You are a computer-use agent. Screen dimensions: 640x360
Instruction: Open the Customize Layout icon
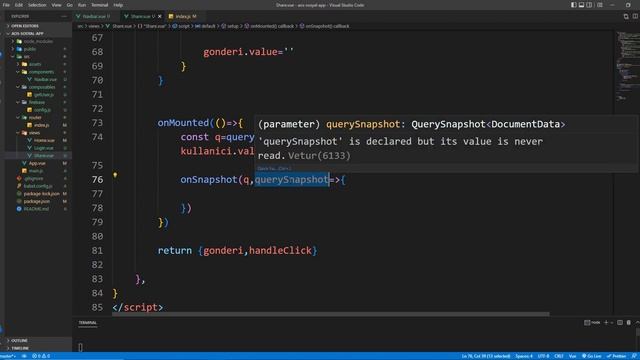click(x=600, y=5)
